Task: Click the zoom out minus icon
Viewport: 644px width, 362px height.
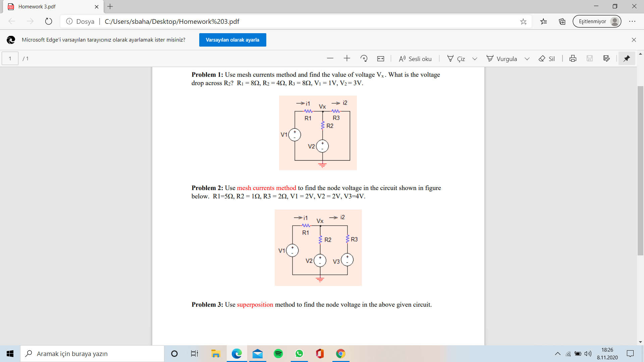Action: tap(330, 58)
